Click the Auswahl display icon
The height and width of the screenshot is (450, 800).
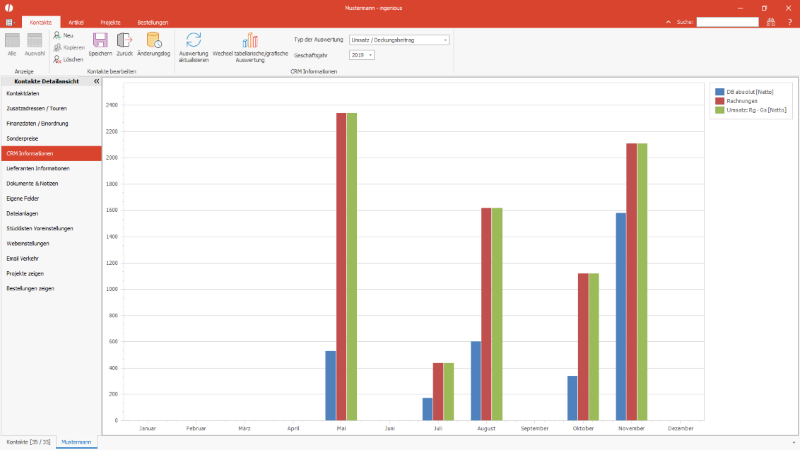35,40
